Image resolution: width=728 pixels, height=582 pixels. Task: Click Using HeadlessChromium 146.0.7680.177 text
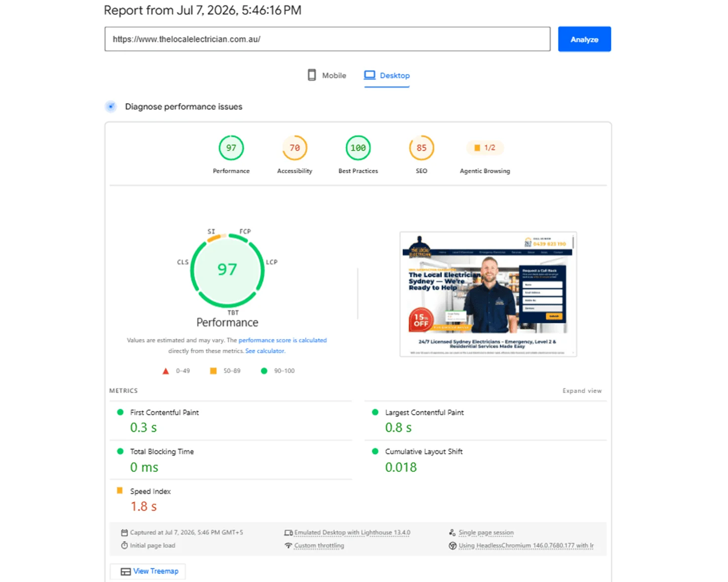(x=526, y=545)
